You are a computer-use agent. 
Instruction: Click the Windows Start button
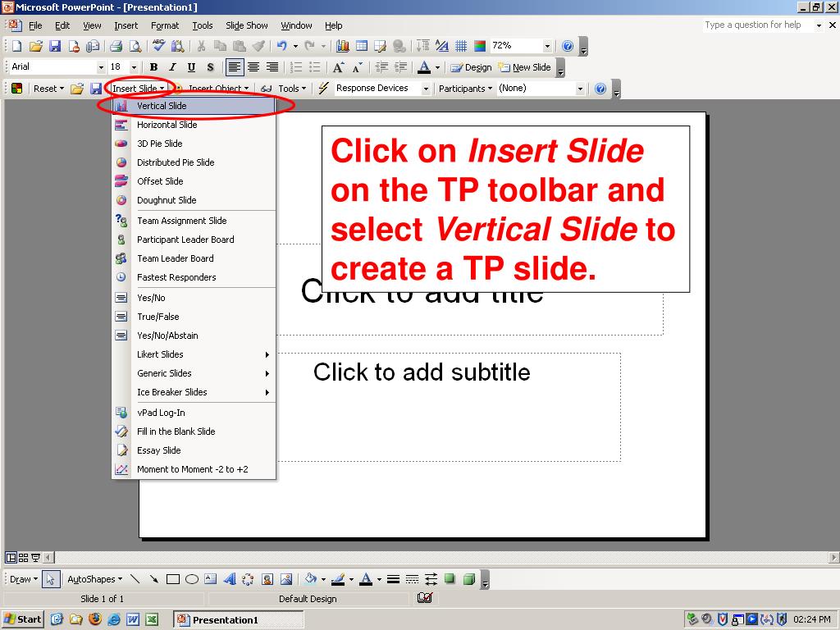pyautogui.click(x=22, y=619)
